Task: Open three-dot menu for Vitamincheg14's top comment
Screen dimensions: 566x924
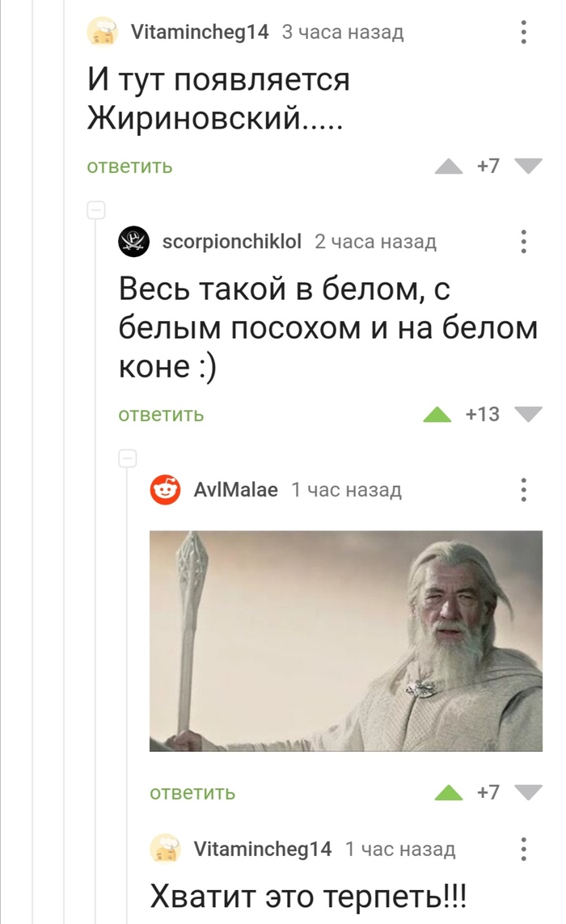Action: pyautogui.click(x=524, y=32)
